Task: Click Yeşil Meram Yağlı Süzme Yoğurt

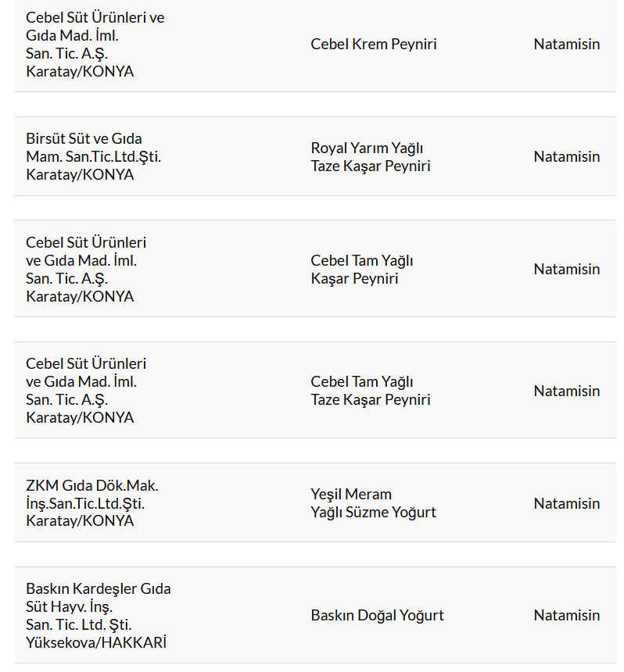Action: (373, 504)
